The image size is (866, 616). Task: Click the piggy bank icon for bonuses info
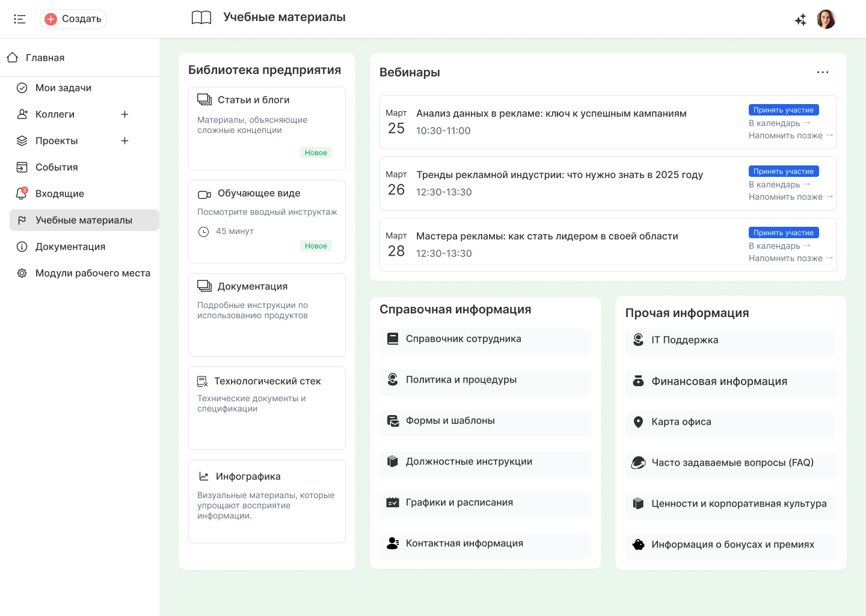[x=639, y=545]
